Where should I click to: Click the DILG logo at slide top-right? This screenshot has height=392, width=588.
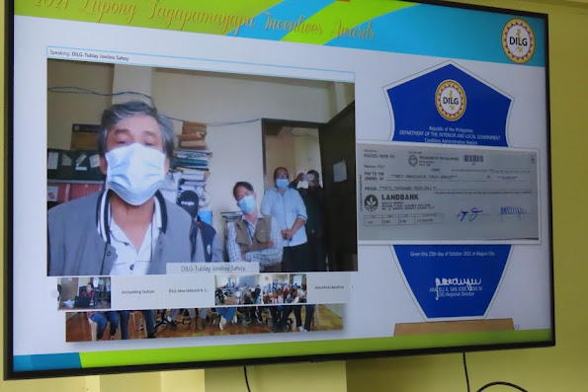point(518,40)
